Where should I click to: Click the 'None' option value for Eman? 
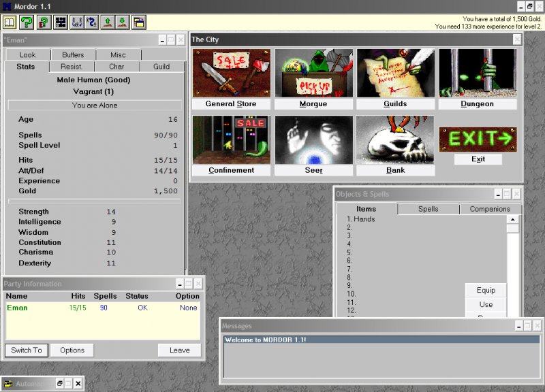(189, 308)
